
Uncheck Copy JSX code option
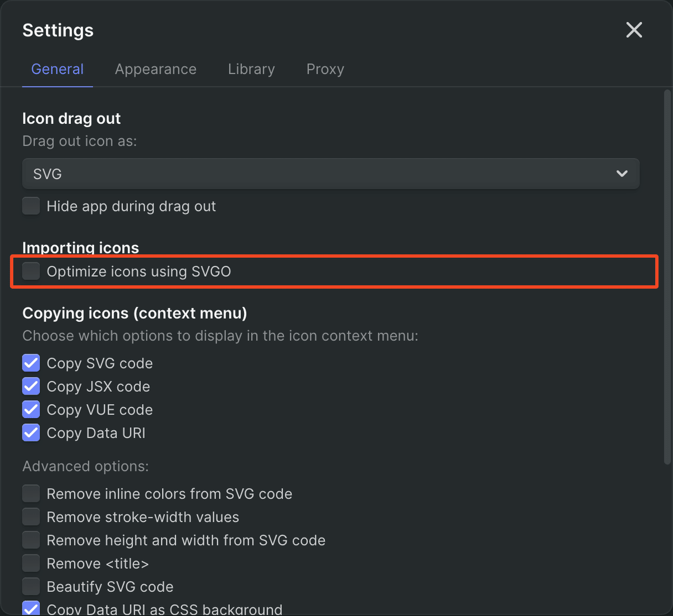tap(31, 386)
